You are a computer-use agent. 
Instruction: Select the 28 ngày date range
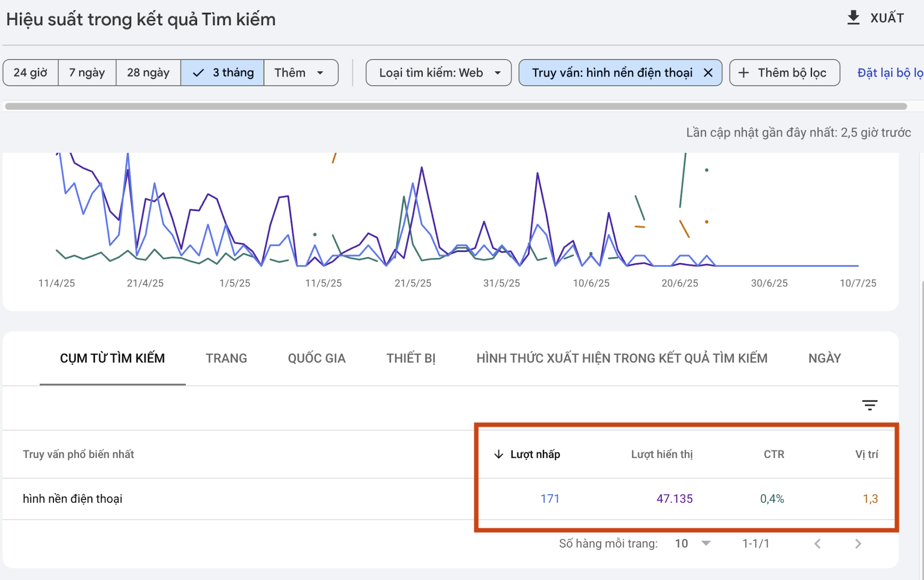click(x=148, y=73)
